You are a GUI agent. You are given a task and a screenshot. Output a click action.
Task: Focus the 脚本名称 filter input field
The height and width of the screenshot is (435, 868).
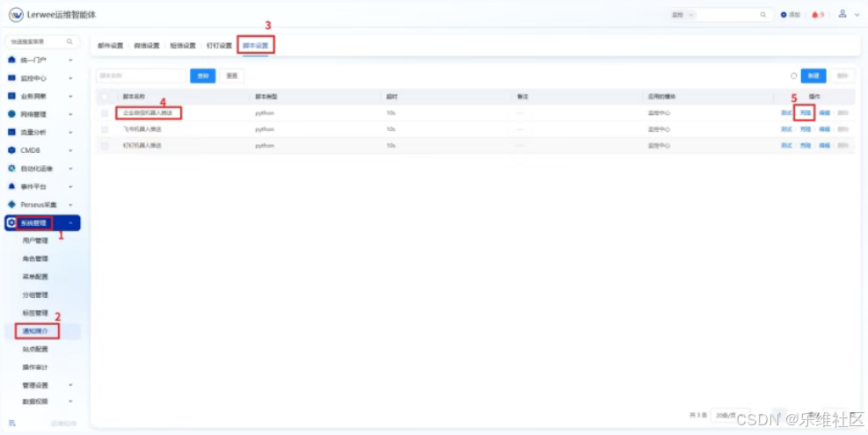coord(142,76)
